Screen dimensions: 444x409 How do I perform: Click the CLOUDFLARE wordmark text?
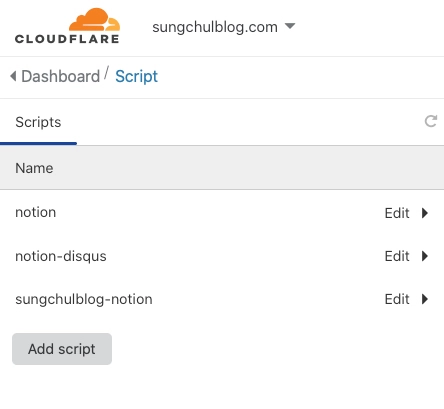[x=67, y=39]
